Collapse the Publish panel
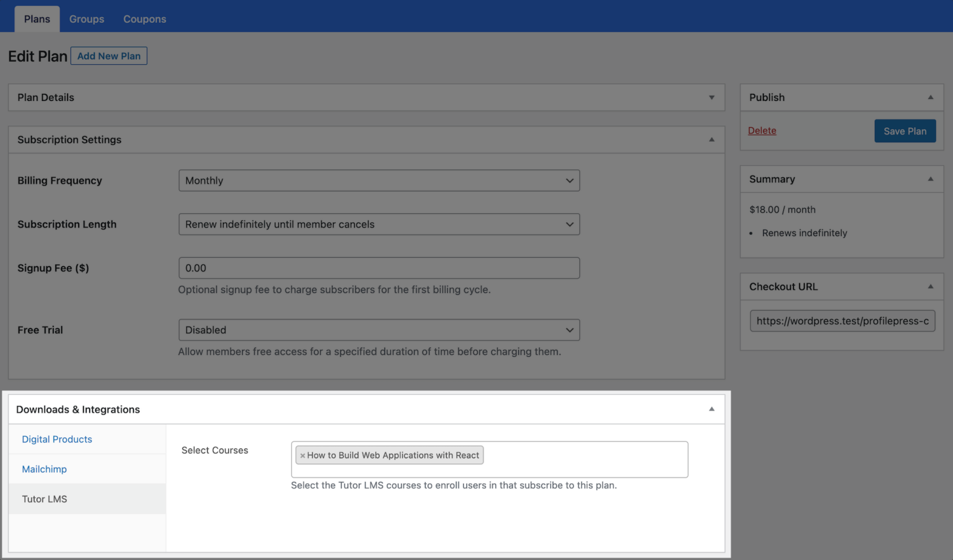Image resolution: width=953 pixels, height=560 pixels. click(x=930, y=98)
